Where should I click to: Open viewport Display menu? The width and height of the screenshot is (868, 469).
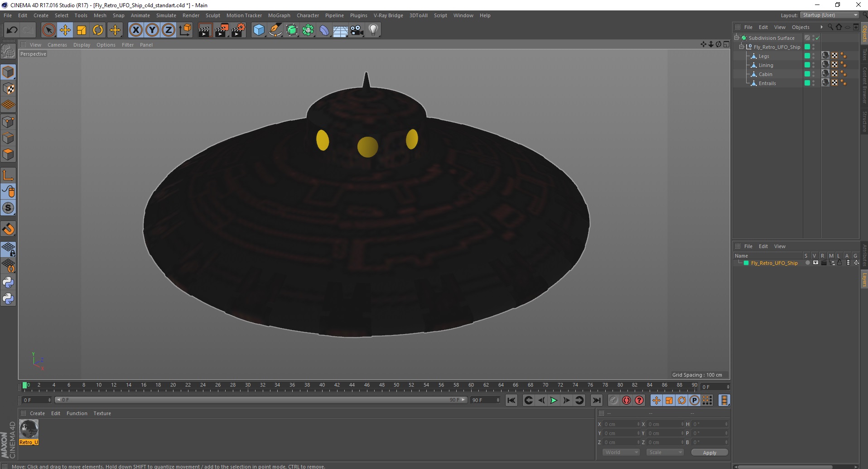[82, 45]
